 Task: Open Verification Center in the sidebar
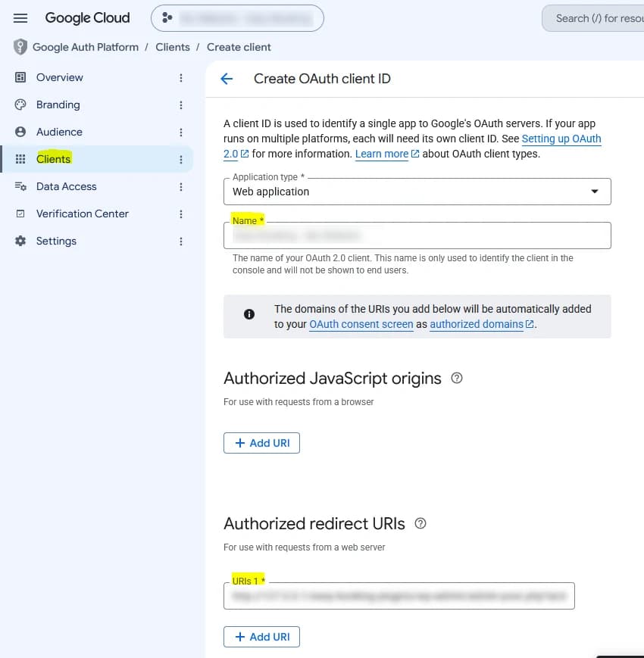83,214
